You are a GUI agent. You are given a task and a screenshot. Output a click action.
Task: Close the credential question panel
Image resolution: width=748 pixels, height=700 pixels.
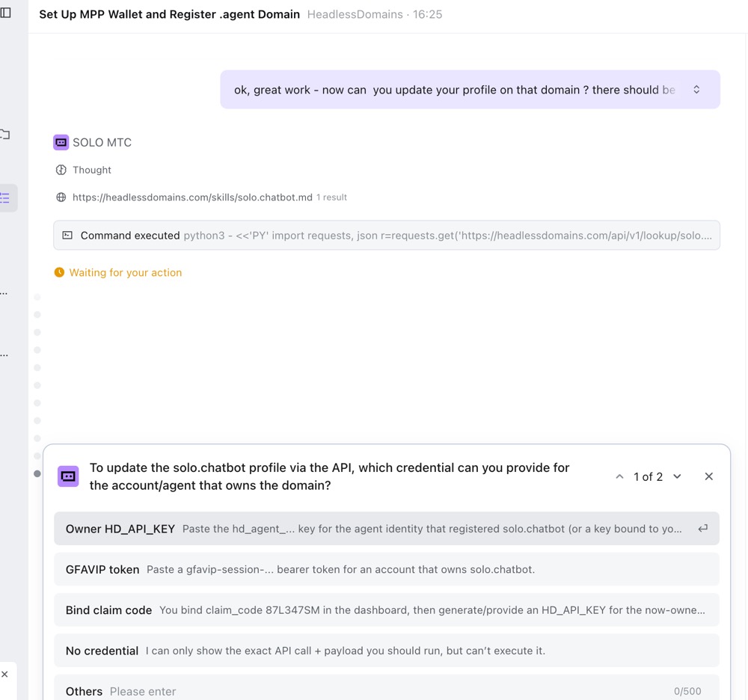[709, 476]
